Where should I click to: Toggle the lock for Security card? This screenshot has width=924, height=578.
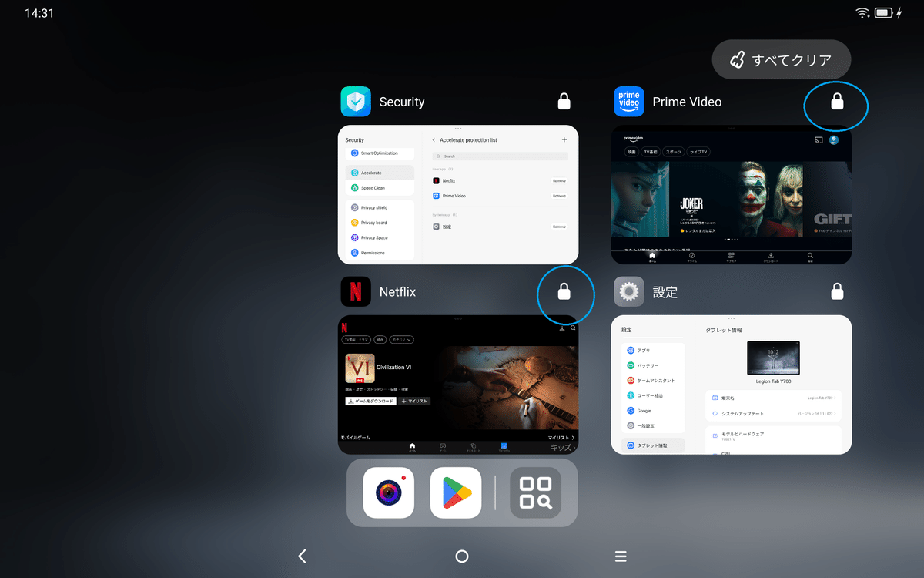pos(564,102)
